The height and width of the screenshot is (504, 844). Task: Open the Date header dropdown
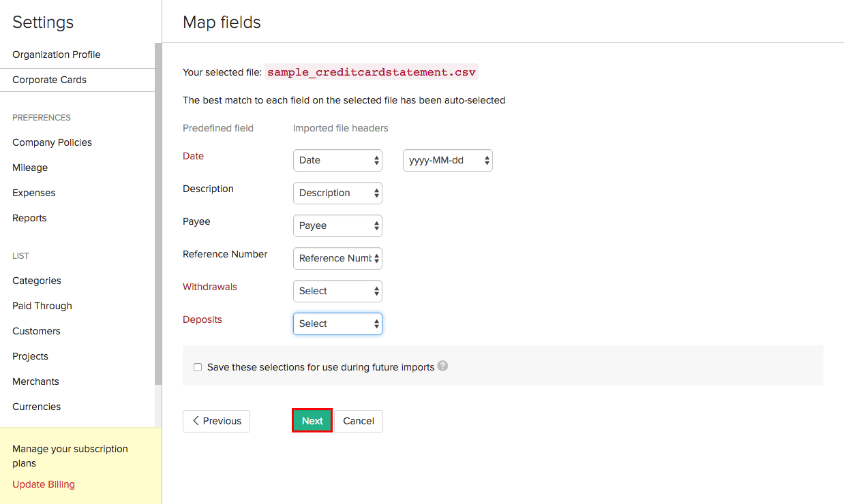337,161
